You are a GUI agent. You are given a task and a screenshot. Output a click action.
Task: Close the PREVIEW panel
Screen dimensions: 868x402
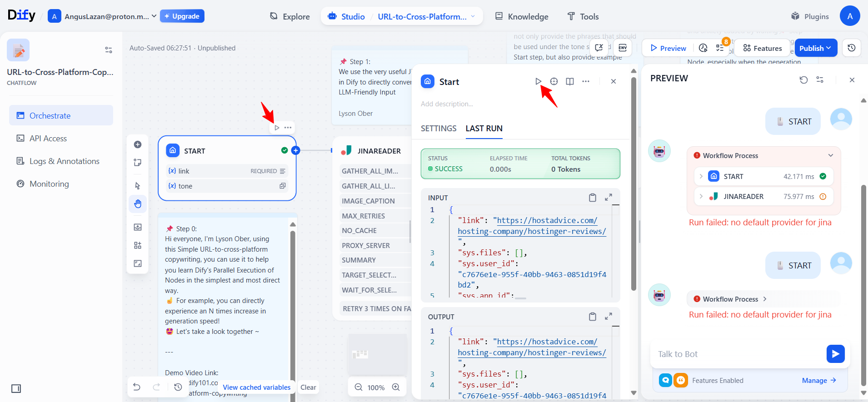[852, 79]
